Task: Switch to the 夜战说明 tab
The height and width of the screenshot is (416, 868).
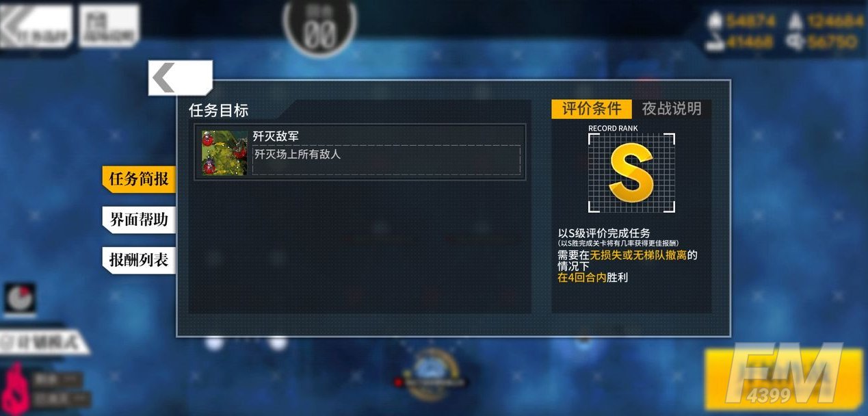Action: point(672,109)
